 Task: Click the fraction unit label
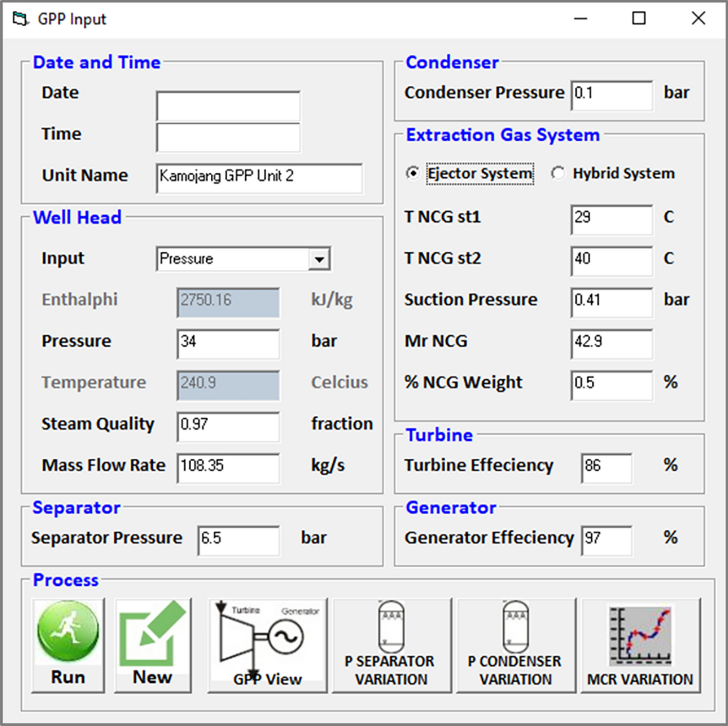click(342, 424)
